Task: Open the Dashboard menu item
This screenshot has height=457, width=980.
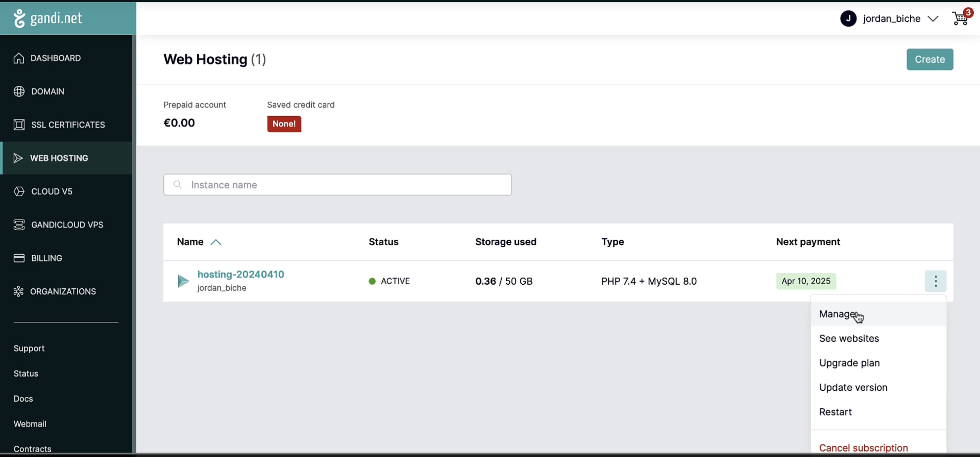Action: [66, 58]
